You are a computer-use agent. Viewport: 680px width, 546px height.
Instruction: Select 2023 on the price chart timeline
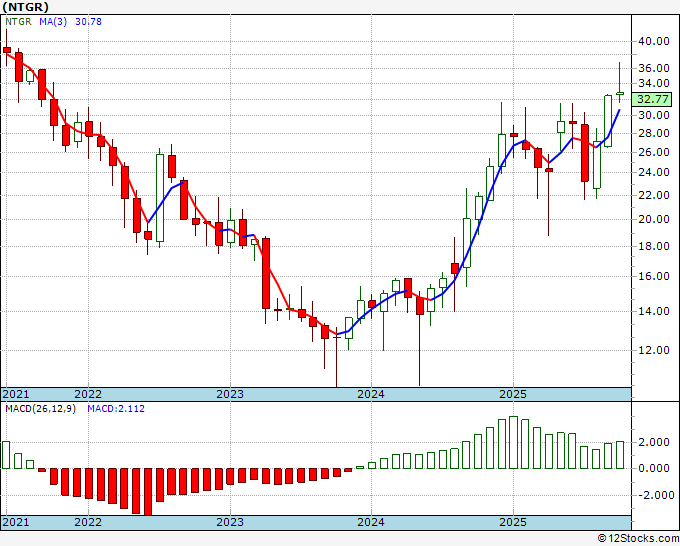(230, 394)
